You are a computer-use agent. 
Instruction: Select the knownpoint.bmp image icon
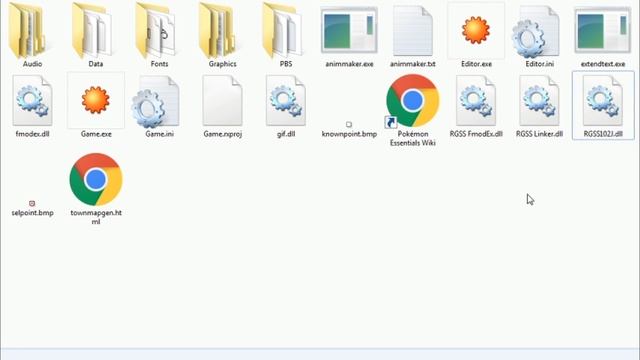(349, 124)
